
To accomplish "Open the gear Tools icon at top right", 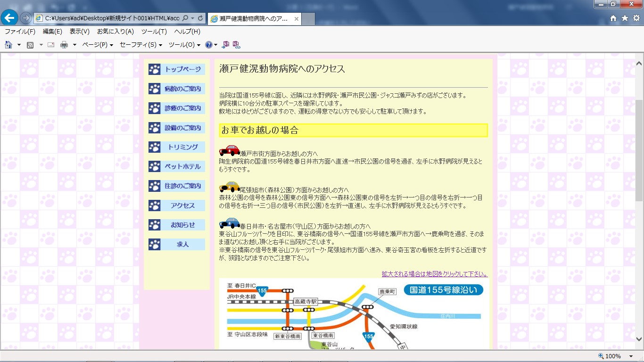I will pos(636,18).
